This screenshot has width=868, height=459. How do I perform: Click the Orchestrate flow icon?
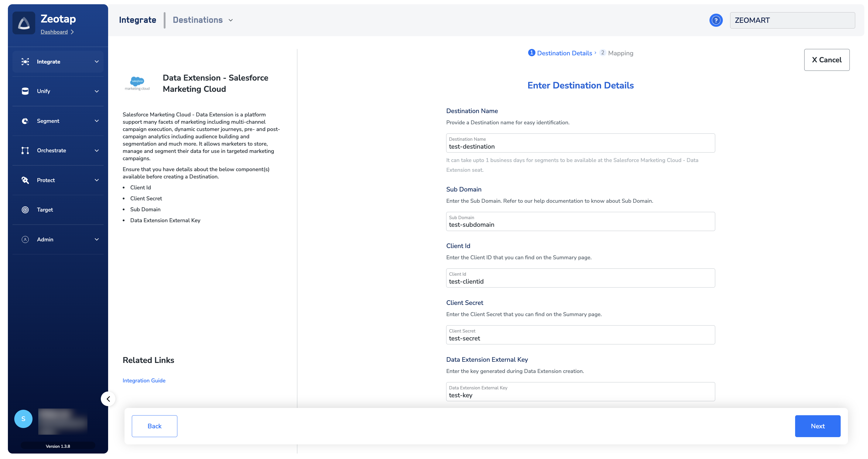click(25, 150)
